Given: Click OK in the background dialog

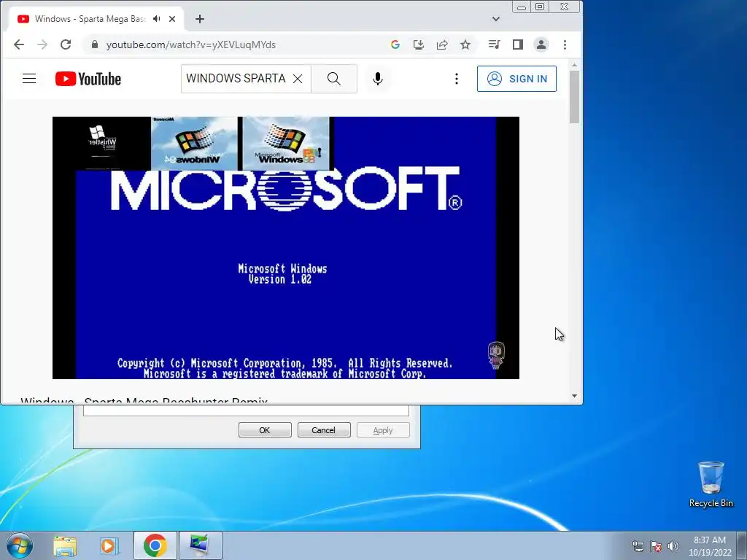Looking at the screenshot, I should pos(265,430).
